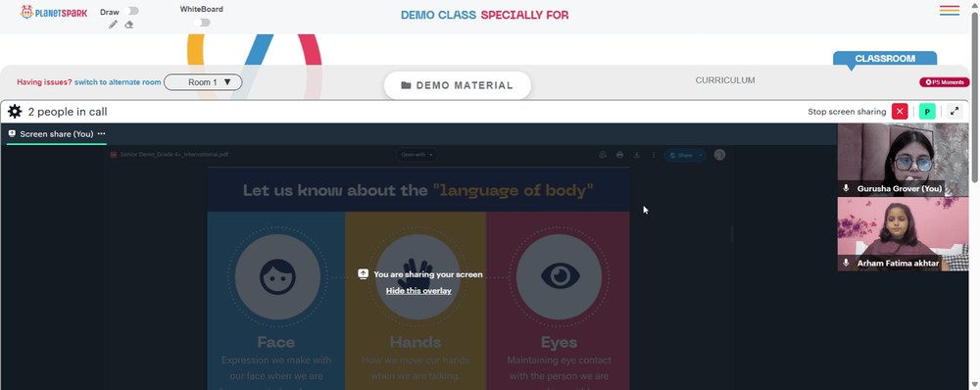Screen dimensions: 980x390
Task: Open call settings gear icon
Action: 15,112
